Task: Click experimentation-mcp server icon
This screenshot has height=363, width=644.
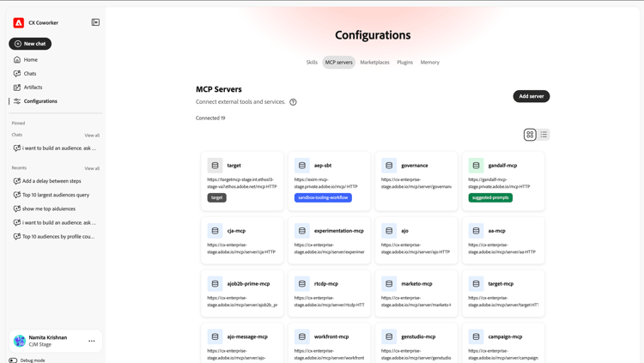Action: [302, 231]
